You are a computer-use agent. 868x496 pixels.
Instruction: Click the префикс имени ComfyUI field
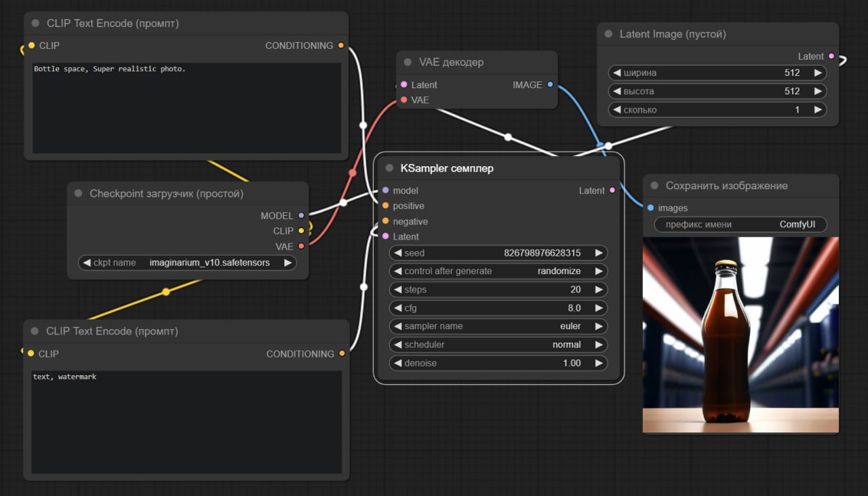point(741,225)
